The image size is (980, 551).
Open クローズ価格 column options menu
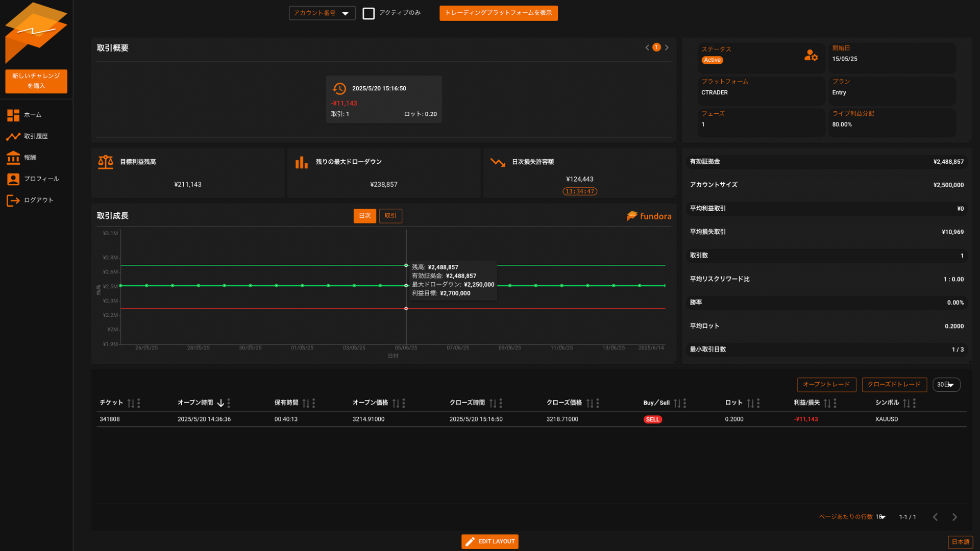coord(598,404)
